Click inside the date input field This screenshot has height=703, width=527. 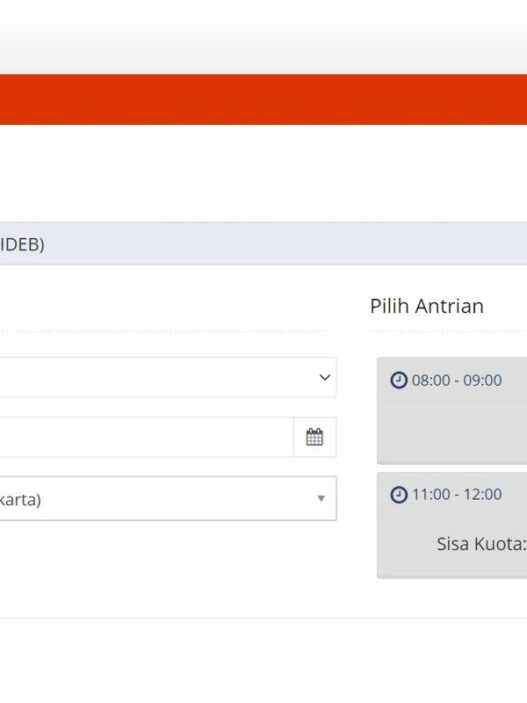(147, 437)
